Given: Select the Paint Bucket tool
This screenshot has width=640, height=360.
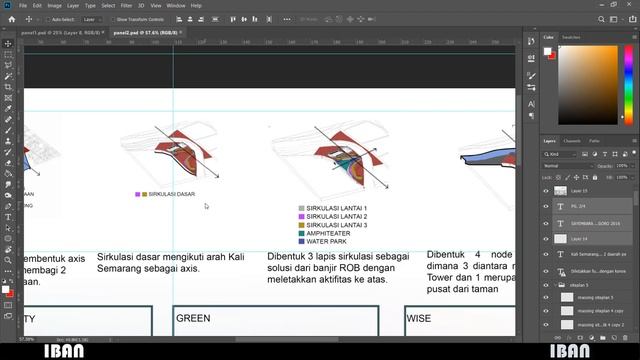Looking at the screenshot, I should 8,173.
